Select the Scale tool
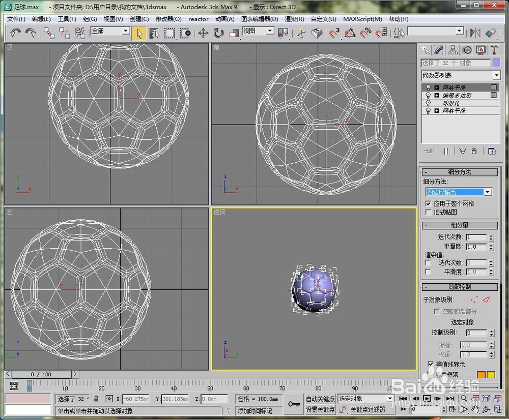Screen dimensions: 509x420 tap(234, 33)
